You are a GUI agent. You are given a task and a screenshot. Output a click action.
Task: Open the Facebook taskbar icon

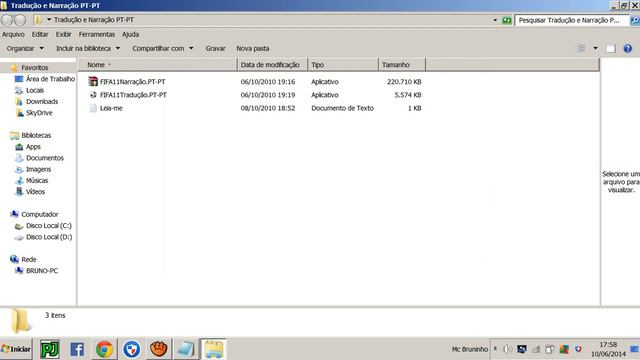click(x=77, y=349)
